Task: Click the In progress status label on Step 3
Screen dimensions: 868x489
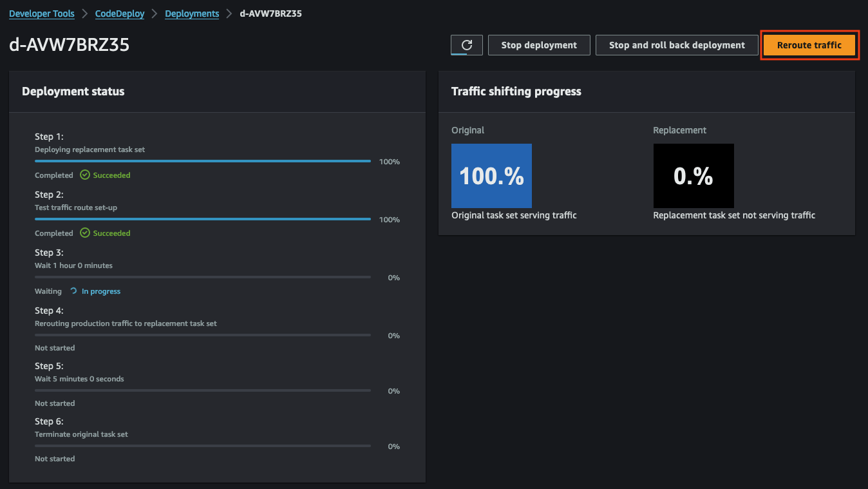Action: coord(100,291)
